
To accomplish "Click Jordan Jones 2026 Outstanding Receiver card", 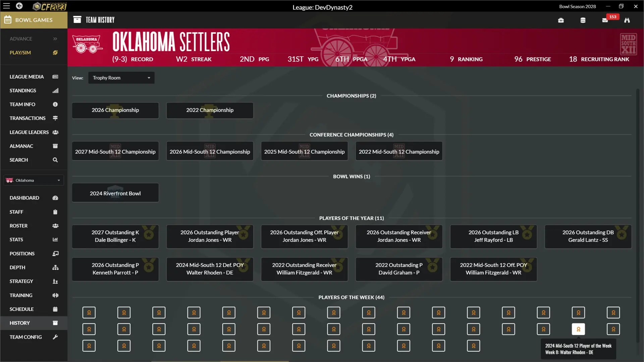I will coord(399,236).
